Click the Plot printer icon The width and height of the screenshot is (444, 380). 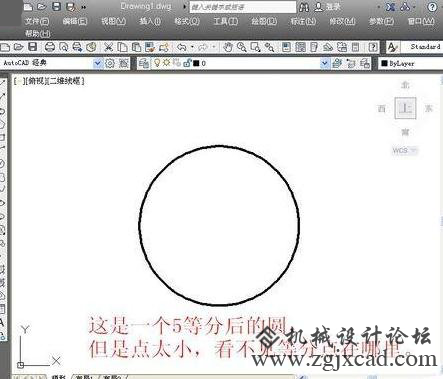click(50, 47)
